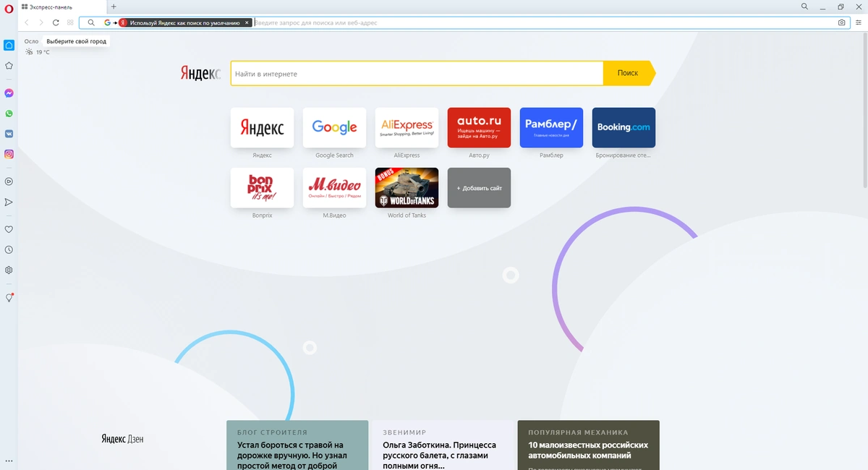Open the Яндекс speed dial tile
The width and height of the screenshot is (868, 470).
(x=262, y=128)
